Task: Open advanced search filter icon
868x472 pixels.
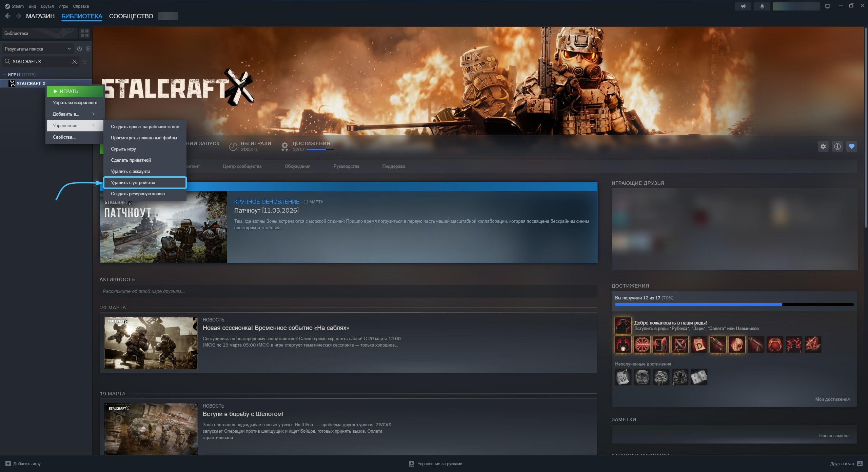Action: pos(85,62)
